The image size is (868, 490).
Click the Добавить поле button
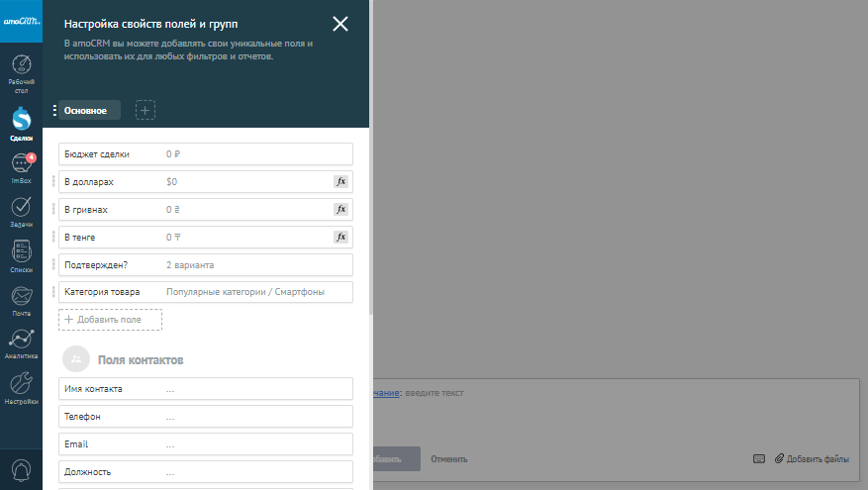click(110, 320)
